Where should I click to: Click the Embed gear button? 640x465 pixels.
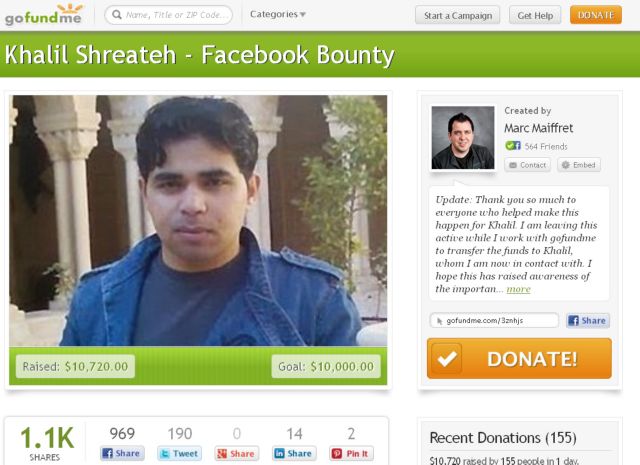tap(579, 165)
